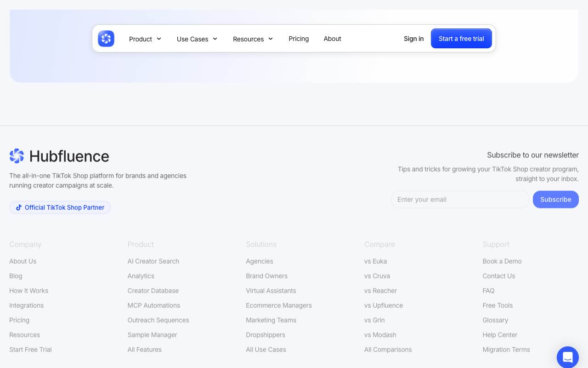Screen dimensions: 588x368
Task: Visit Ecommerce Managers link
Action: [279, 305]
